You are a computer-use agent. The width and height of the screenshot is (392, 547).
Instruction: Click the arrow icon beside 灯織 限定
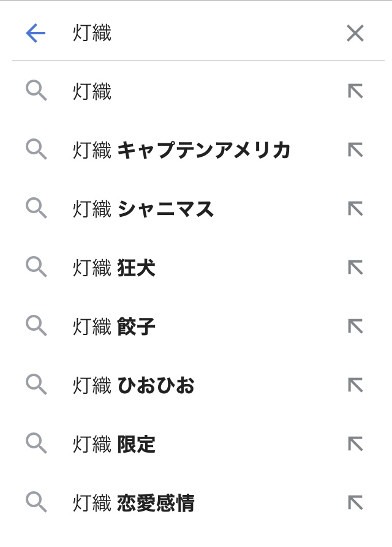355,444
